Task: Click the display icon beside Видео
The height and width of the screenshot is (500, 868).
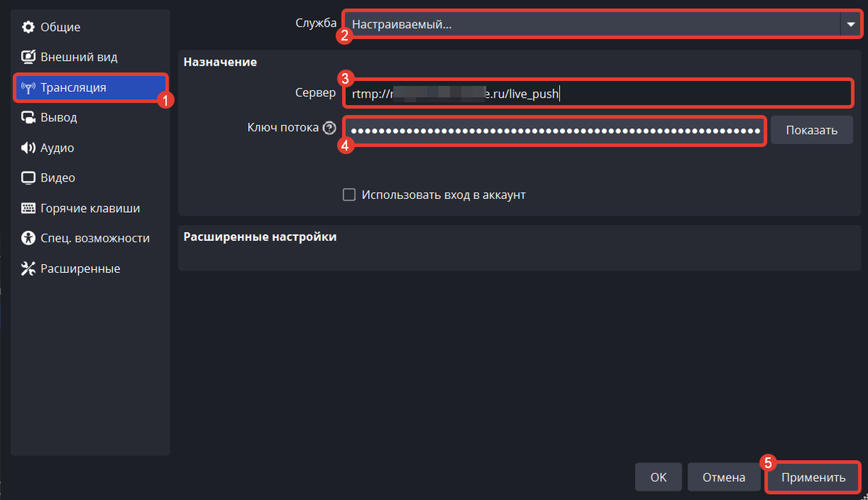Action: [x=28, y=178]
